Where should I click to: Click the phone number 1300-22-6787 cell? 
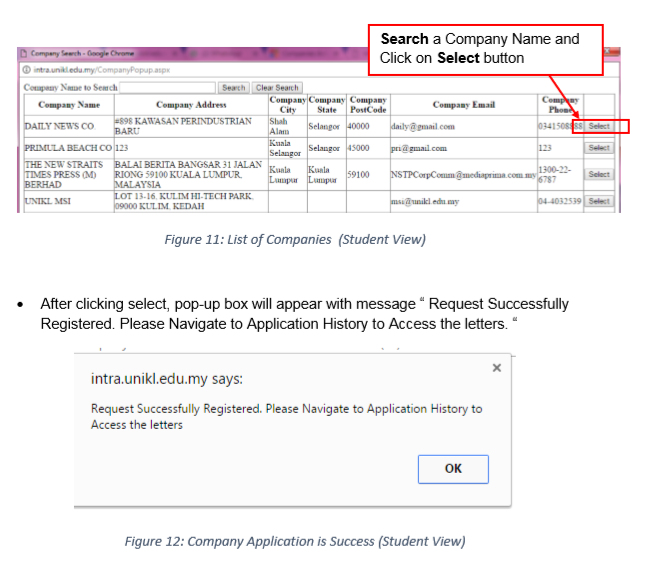coord(560,175)
